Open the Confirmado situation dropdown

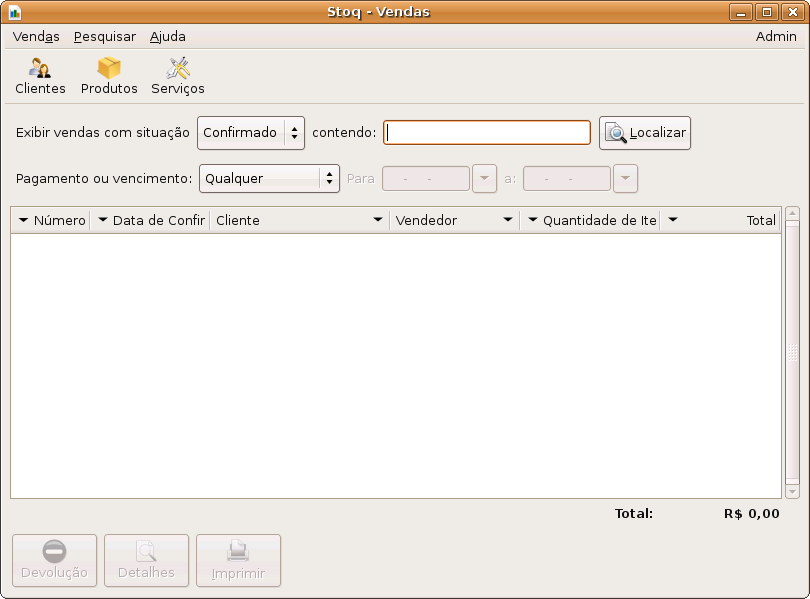[251, 133]
